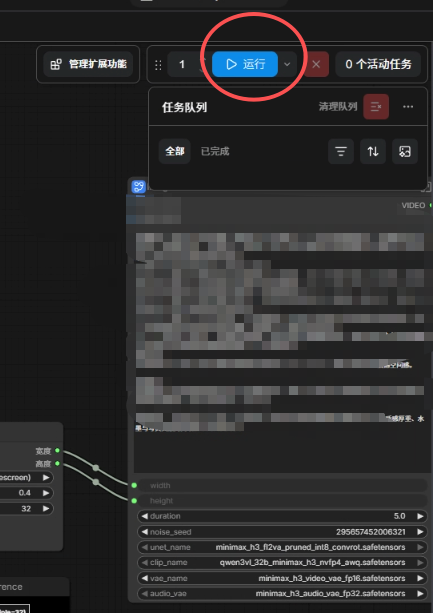Viewport: 433px width, 613px height.
Task: Open 管理扩展功能 extension manager
Action: tap(88, 64)
